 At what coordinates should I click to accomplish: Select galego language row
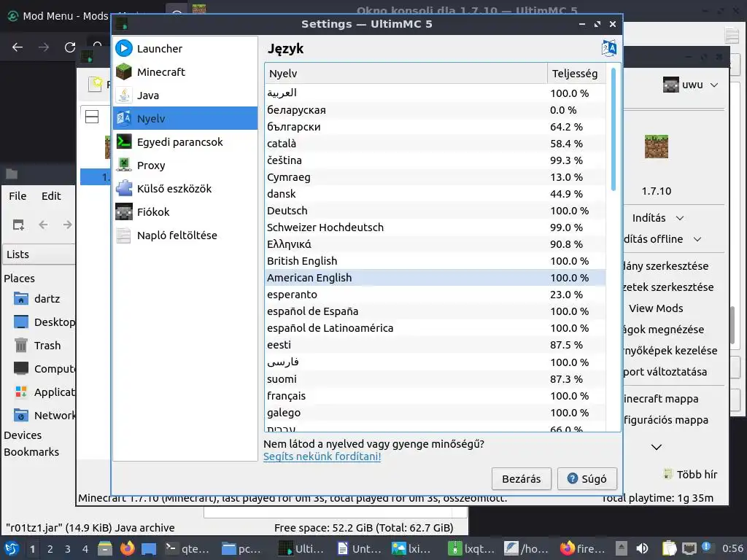pos(435,413)
